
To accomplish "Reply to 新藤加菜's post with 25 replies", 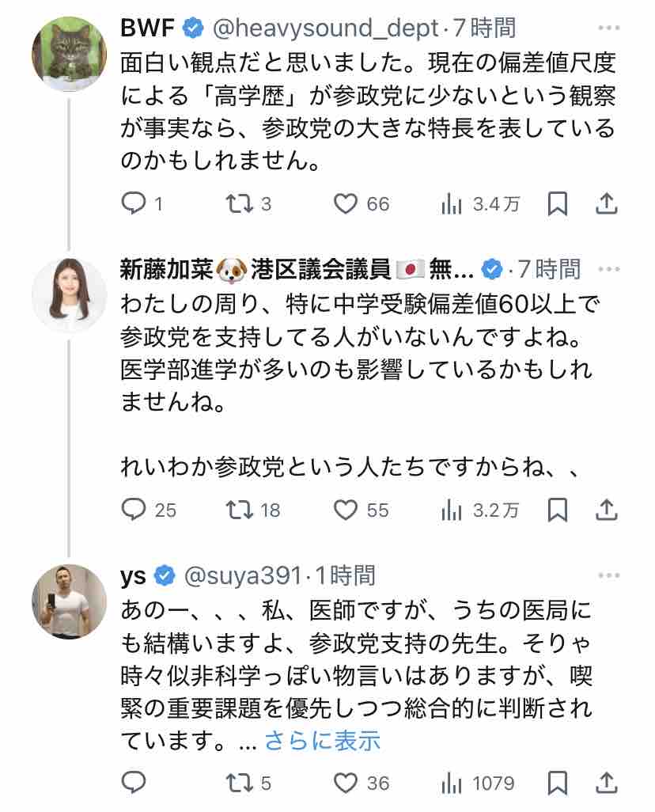I will pyautogui.click(x=133, y=510).
